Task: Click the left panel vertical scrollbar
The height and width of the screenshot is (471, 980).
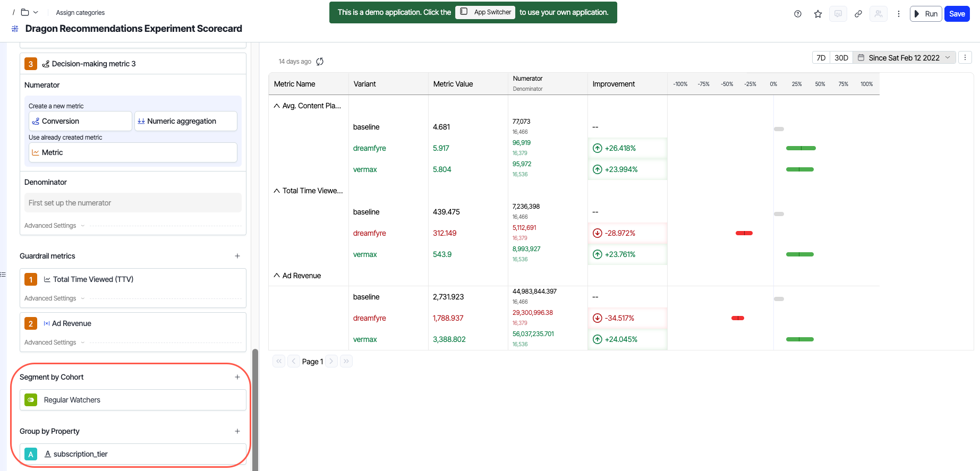Action: [255, 409]
